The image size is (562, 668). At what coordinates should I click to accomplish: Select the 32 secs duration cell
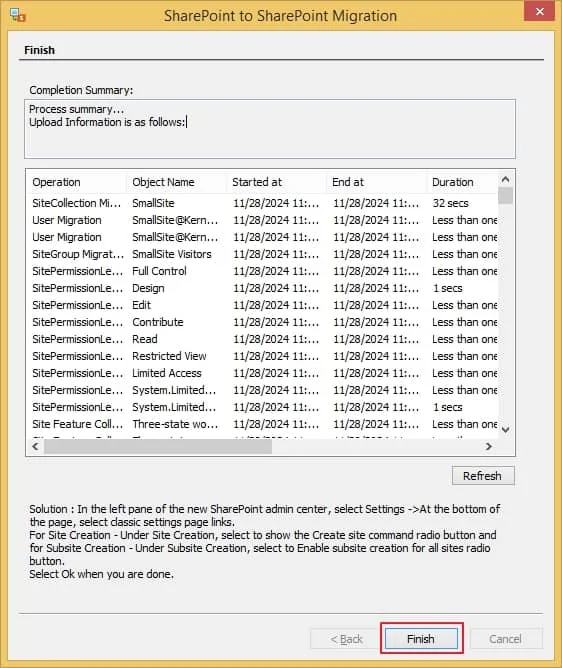click(450, 203)
